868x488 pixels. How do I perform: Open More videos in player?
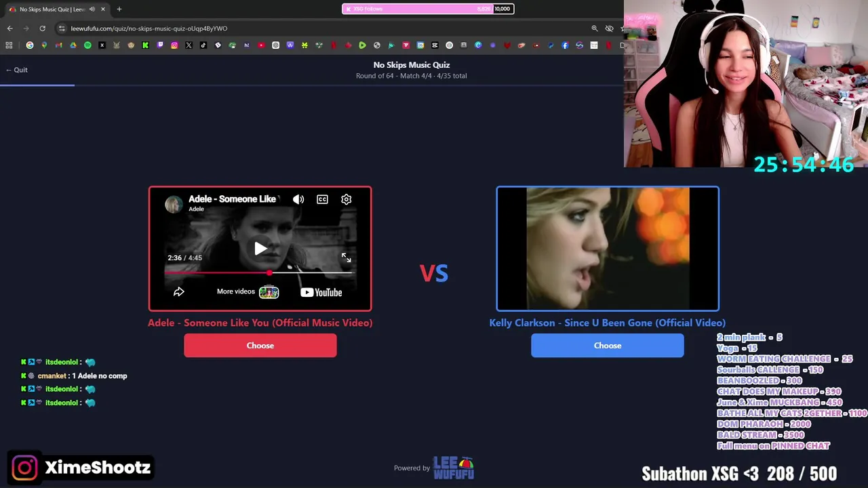pos(248,291)
